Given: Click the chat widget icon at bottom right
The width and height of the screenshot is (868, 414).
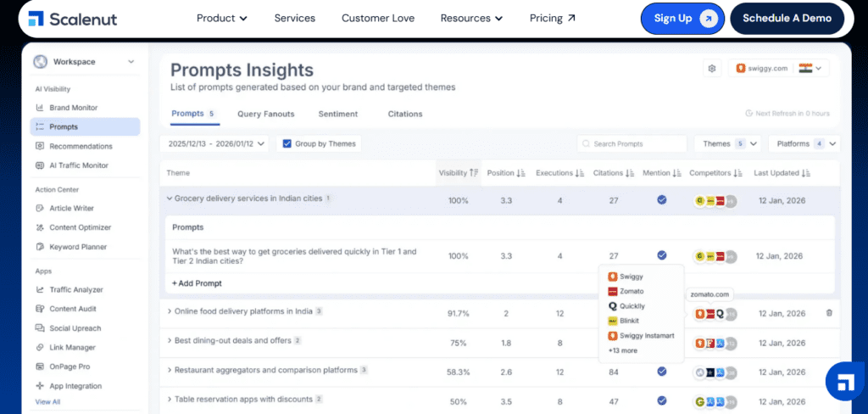Looking at the screenshot, I should (844, 380).
